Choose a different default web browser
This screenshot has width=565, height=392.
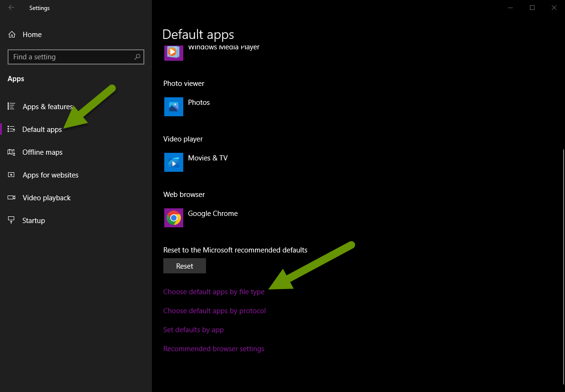205,218
